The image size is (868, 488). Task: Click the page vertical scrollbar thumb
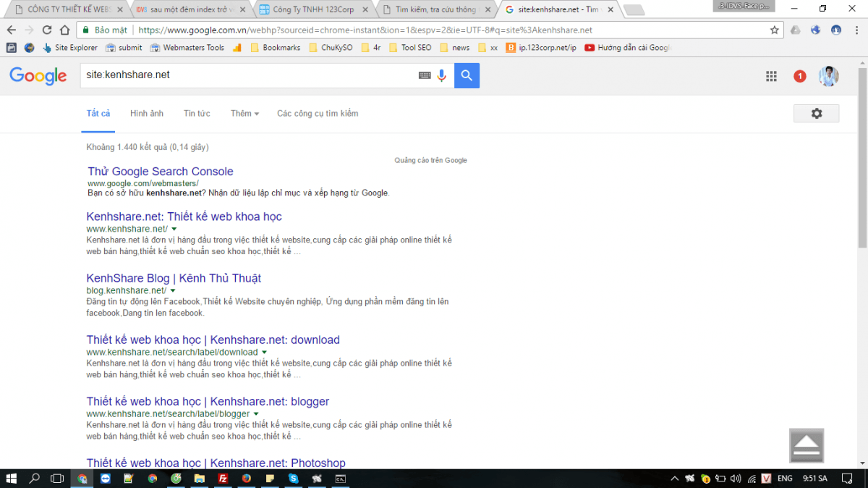[x=861, y=158]
